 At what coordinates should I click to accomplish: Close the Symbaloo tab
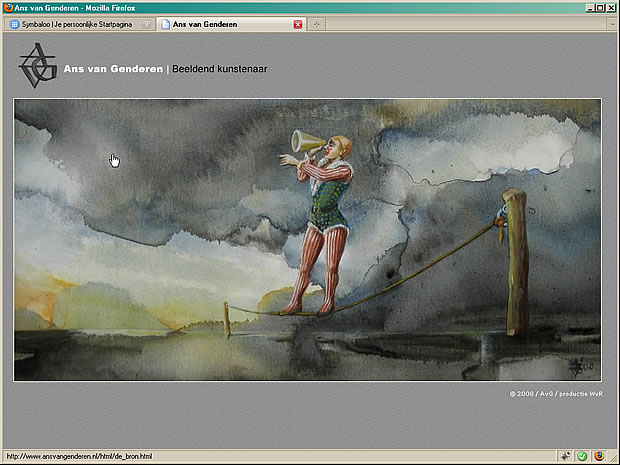click(x=146, y=25)
